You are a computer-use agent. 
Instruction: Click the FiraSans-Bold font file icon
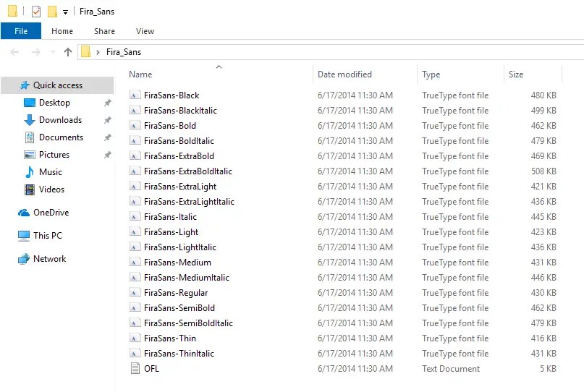(x=135, y=125)
